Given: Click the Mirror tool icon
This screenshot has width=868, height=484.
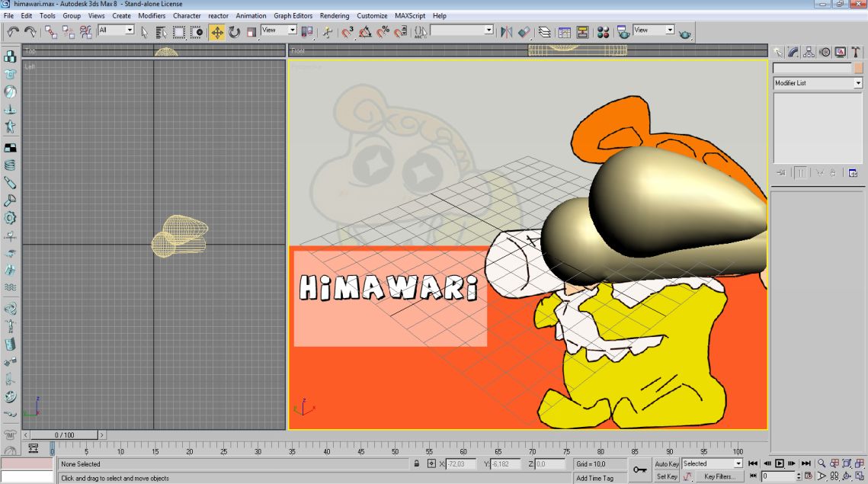Looking at the screenshot, I should click(x=506, y=32).
